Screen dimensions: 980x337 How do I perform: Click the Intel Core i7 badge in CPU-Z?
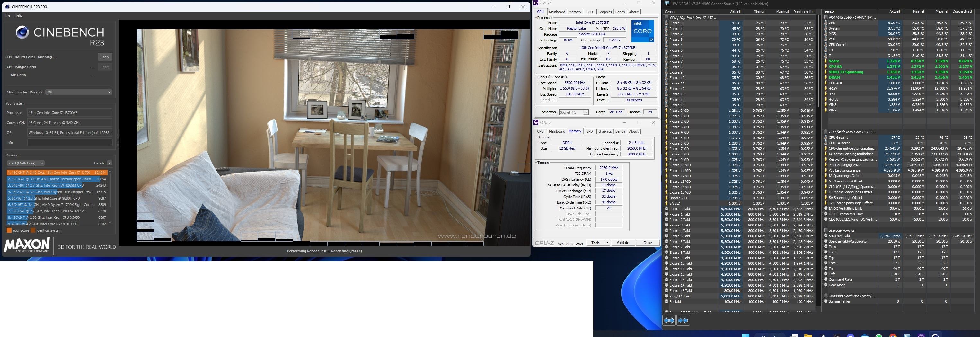pos(642,31)
